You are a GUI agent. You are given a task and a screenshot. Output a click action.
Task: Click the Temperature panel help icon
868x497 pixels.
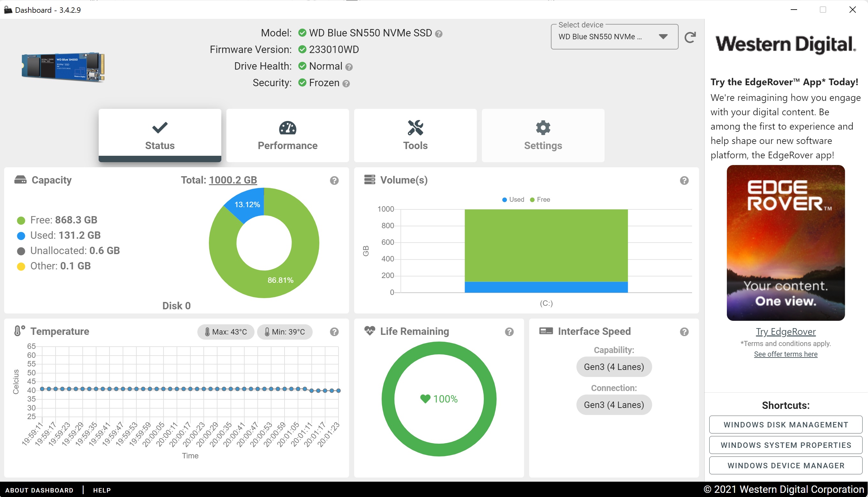click(x=334, y=332)
